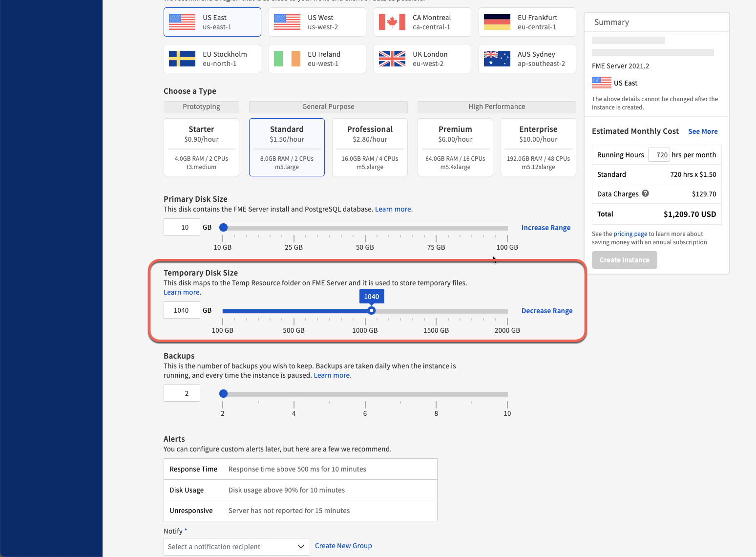This screenshot has width=756, height=557.
Task: Click Decrease Range for temporary disk
Action: [547, 311]
